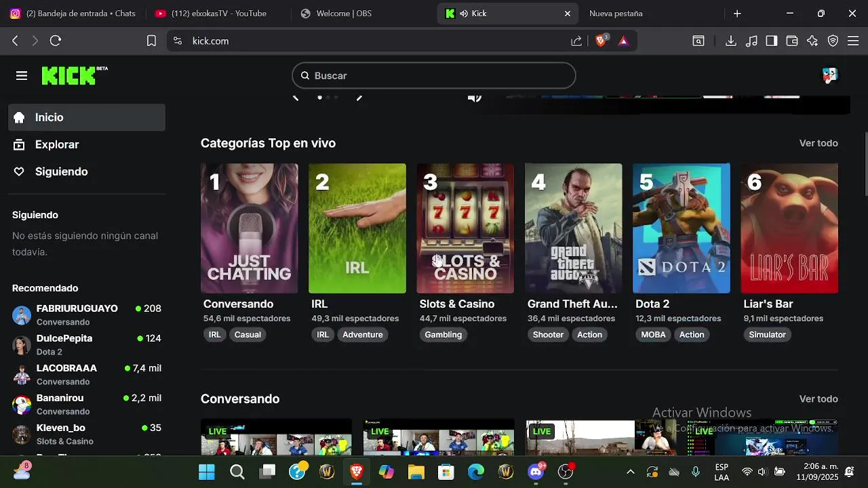Open taskbar search magnifier
This screenshot has width=868, height=488.
[237, 472]
